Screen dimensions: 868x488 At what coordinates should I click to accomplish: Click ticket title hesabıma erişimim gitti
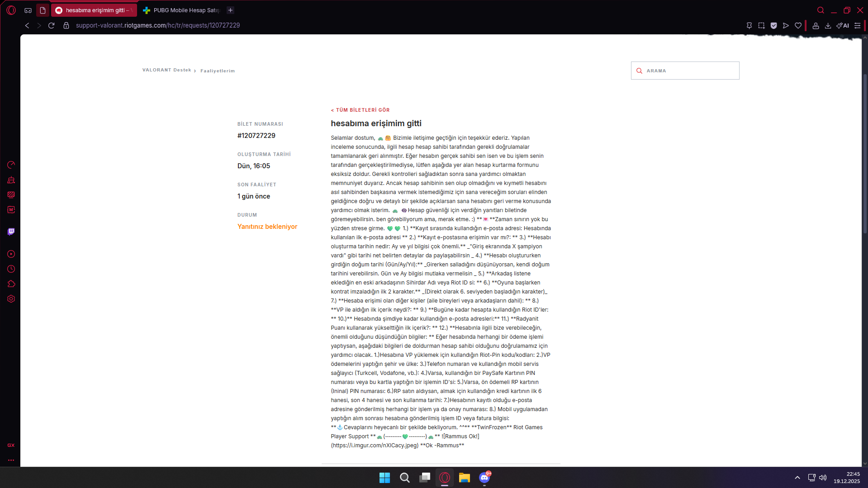tap(376, 123)
